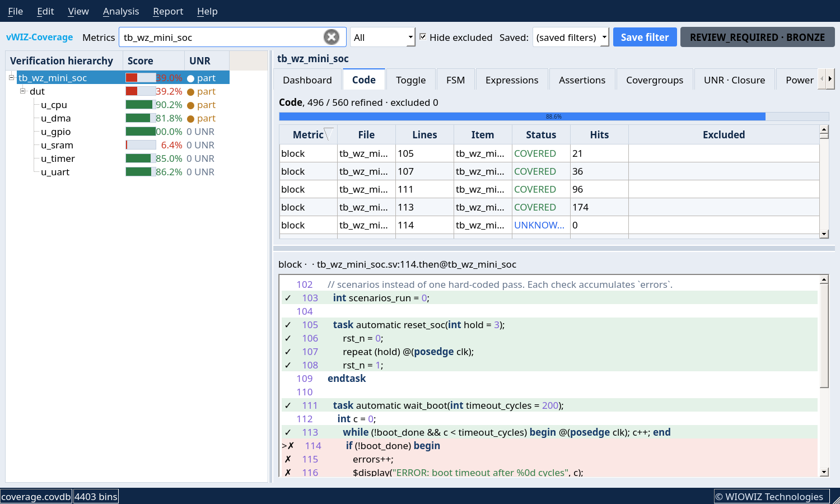840x504 pixels.
Task: Click the Verification hierarchy column header
Action: click(64, 60)
